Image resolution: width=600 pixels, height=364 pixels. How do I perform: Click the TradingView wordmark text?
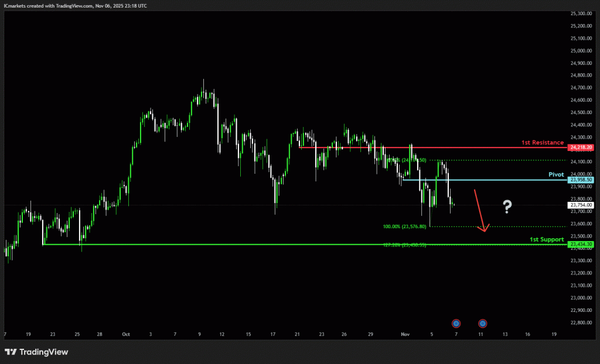click(43, 352)
